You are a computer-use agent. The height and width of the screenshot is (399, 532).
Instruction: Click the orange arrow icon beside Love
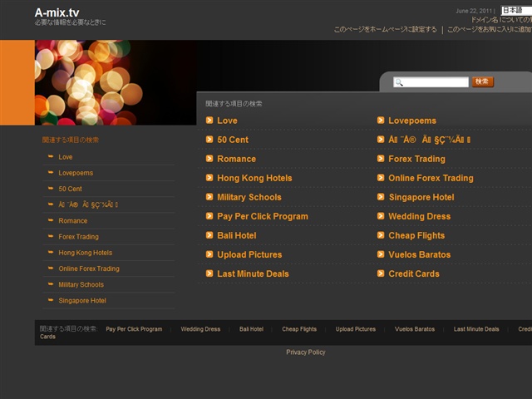[x=209, y=120]
